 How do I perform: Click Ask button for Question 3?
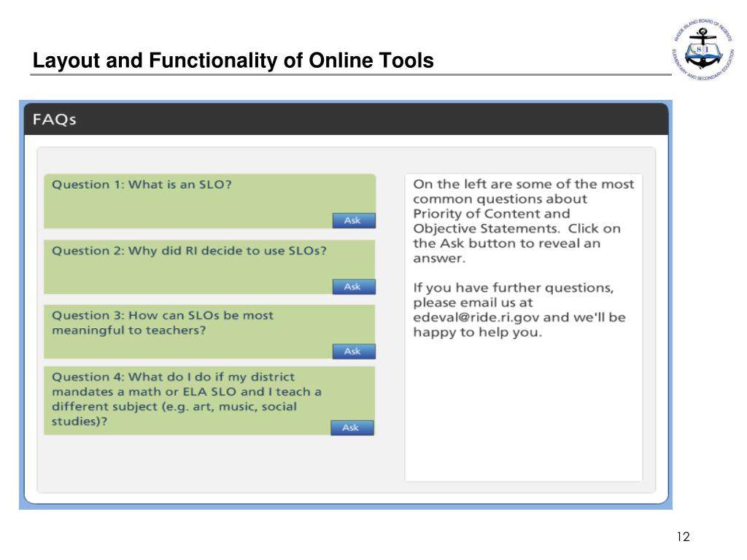[x=354, y=351]
